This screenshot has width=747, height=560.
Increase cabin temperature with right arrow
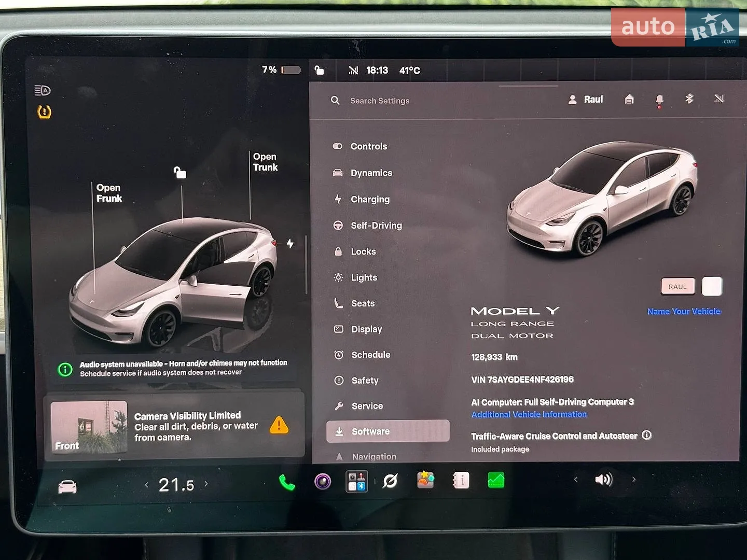(x=206, y=484)
